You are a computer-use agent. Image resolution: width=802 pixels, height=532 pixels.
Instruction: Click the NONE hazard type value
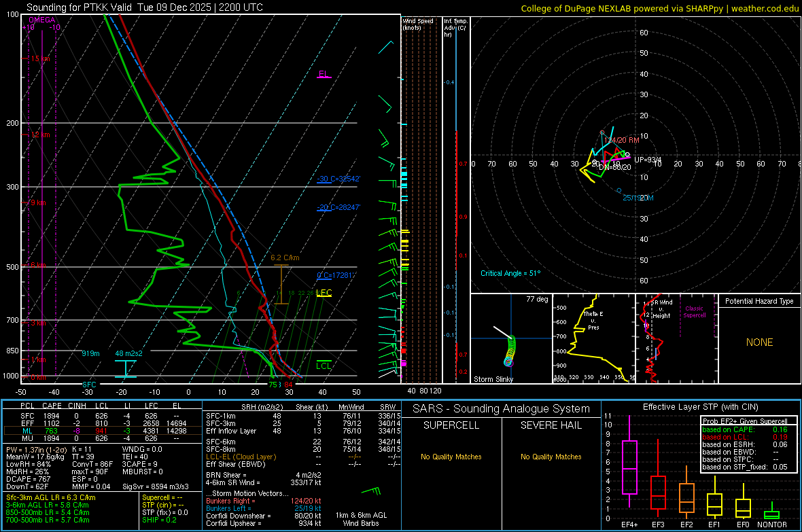coord(760,342)
